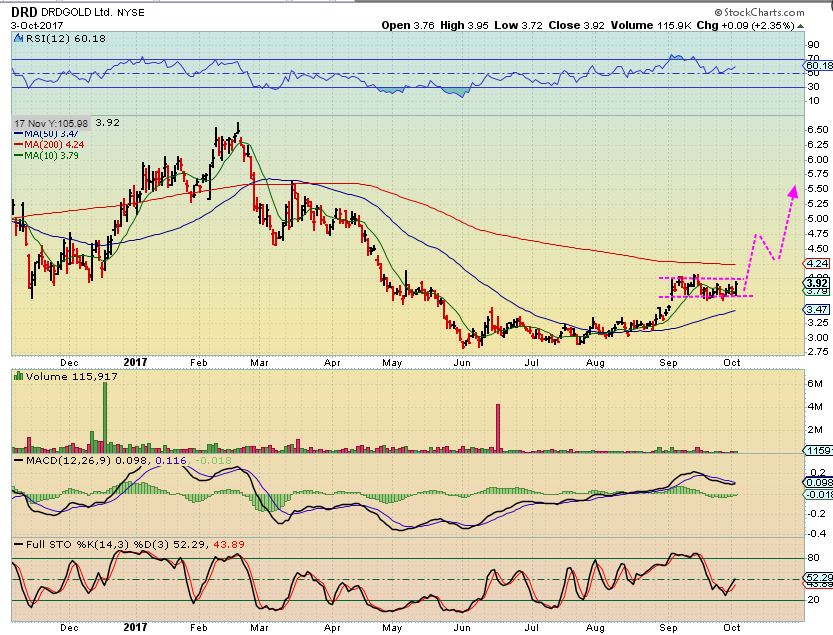833x635 pixels.
Task: Click the Volume 115,917 panel label
Action: point(56,375)
